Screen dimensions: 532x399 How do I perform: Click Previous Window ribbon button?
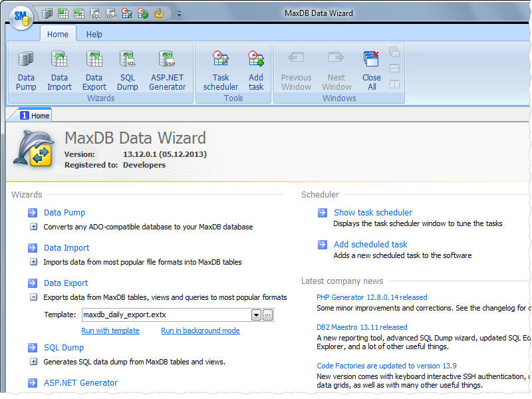click(296, 71)
